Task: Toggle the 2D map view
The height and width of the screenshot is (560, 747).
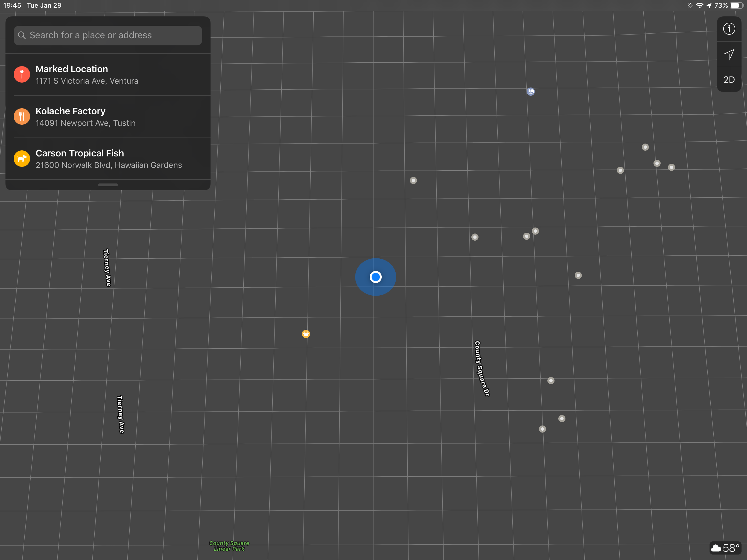Action: (x=729, y=80)
